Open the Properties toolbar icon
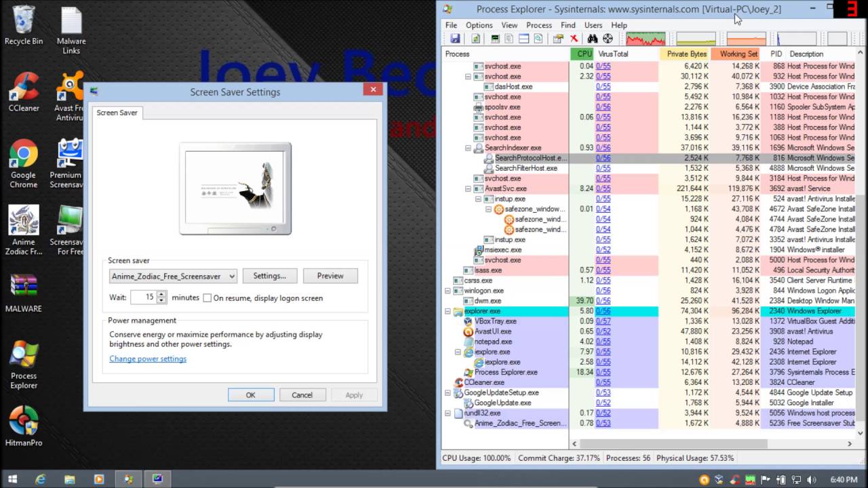The height and width of the screenshot is (488, 868). pos(558,39)
